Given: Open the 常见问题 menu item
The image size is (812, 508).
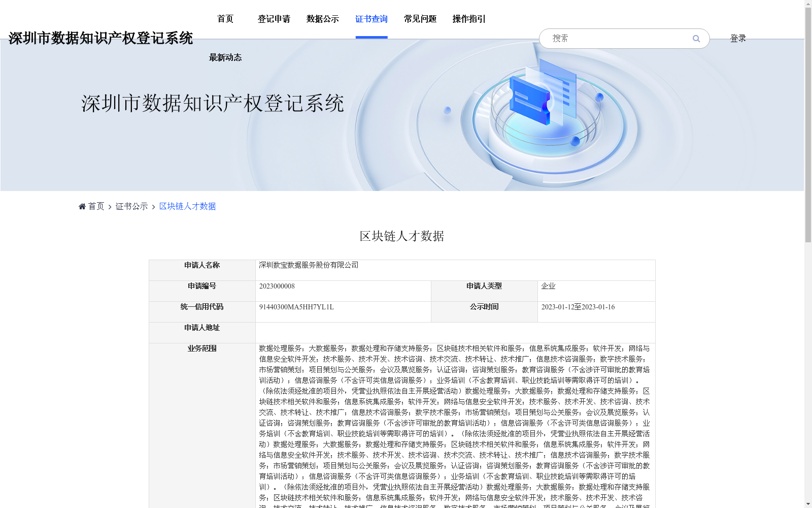Looking at the screenshot, I should point(420,19).
